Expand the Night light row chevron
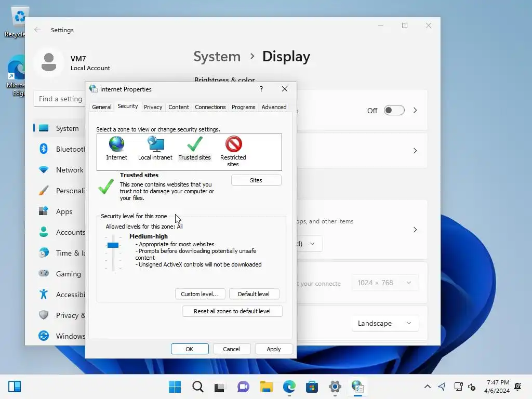This screenshot has width=532, height=399. (x=415, y=110)
